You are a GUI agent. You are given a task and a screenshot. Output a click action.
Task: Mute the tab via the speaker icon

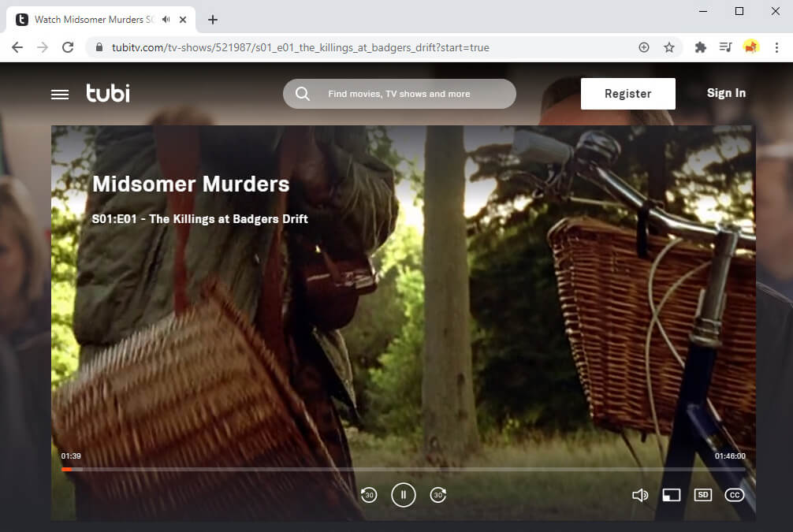tap(166, 19)
